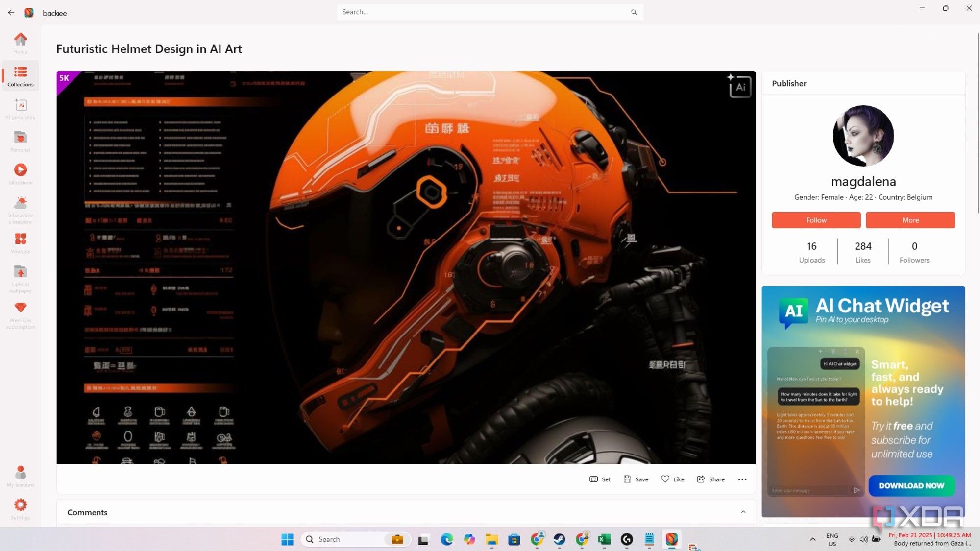Open Microsoft Edge from the taskbar
The width and height of the screenshot is (980, 551).
446,539
